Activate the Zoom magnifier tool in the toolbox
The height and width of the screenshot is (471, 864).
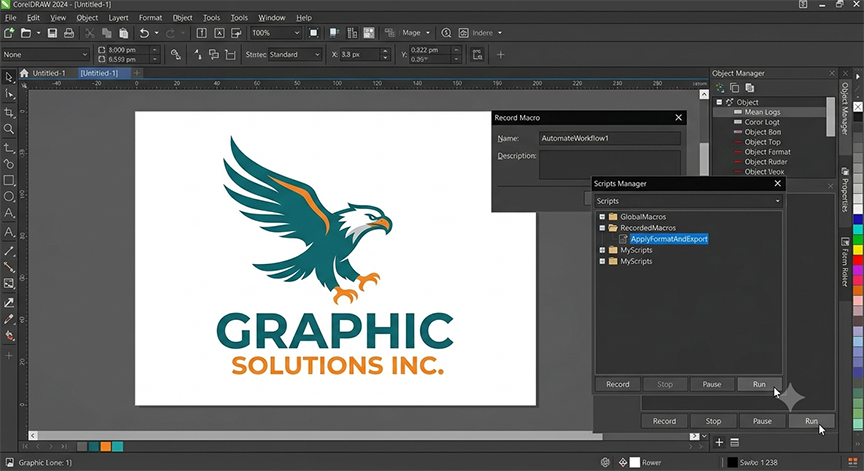point(9,129)
